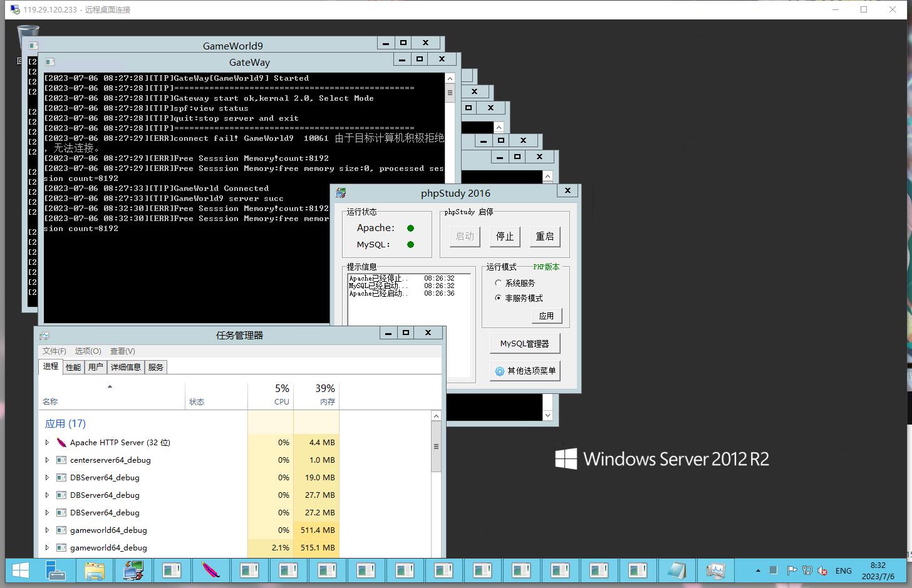Click icon of DBServer64_debug using 19.0 MB

61,477
